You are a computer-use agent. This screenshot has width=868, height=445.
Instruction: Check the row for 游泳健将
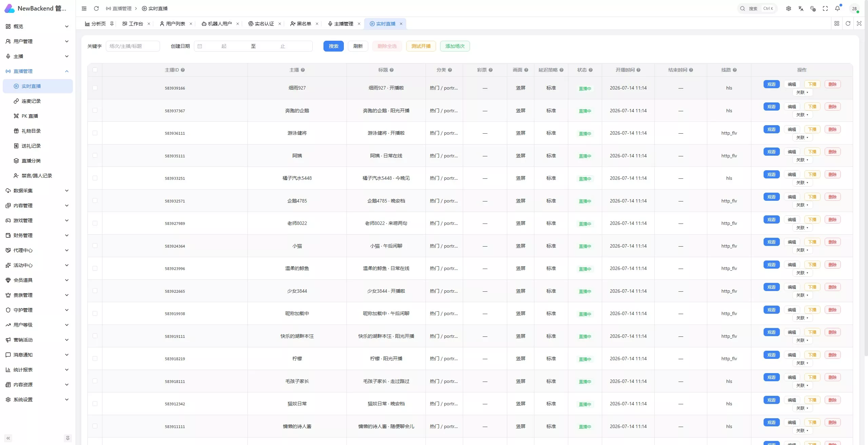coord(95,133)
